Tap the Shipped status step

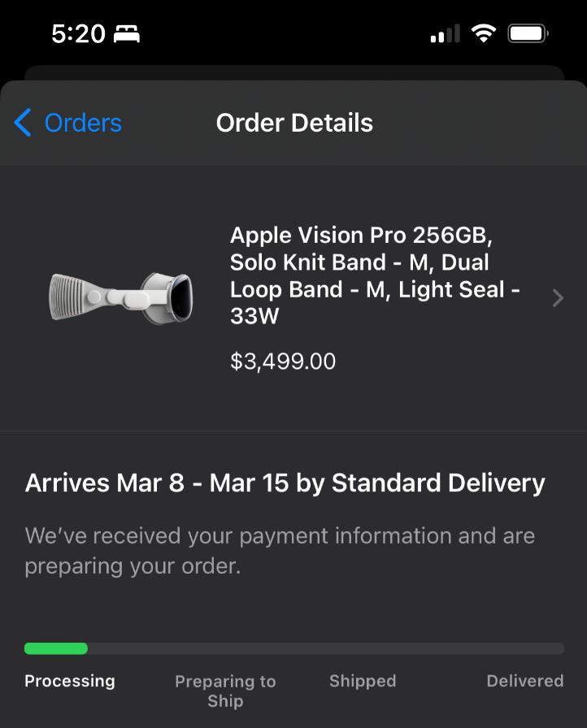pyautogui.click(x=363, y=681)
